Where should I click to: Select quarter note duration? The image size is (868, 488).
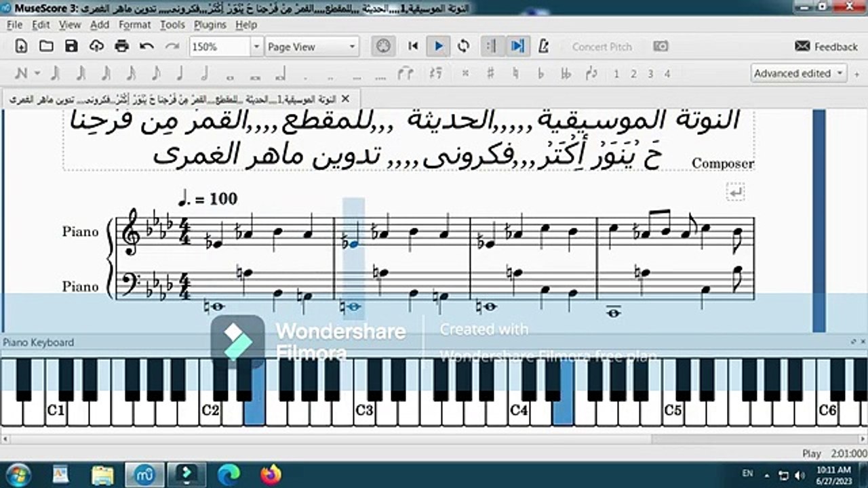coord(180,73)
